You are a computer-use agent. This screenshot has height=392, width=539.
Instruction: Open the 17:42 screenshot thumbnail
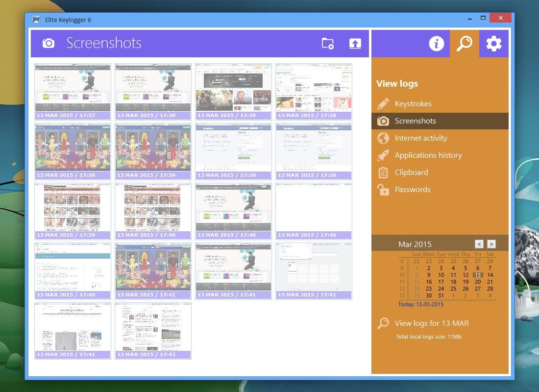click(x=153, y=331)
